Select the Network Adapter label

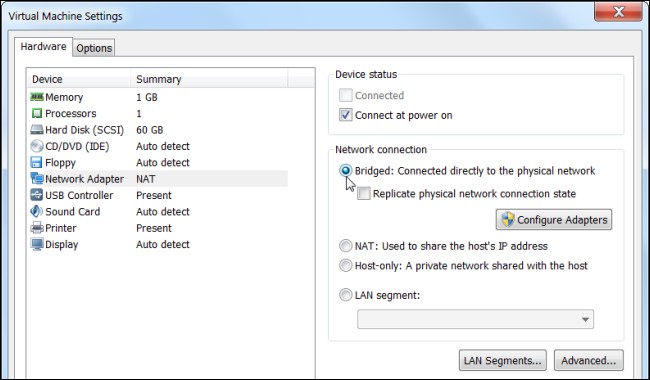tap(84, 179)
